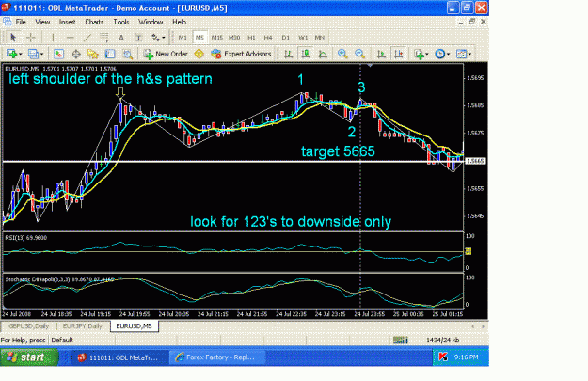Screen dimensions: 588x381
Task: Pick the trendline drawing tool
Action: coord(87,37)
